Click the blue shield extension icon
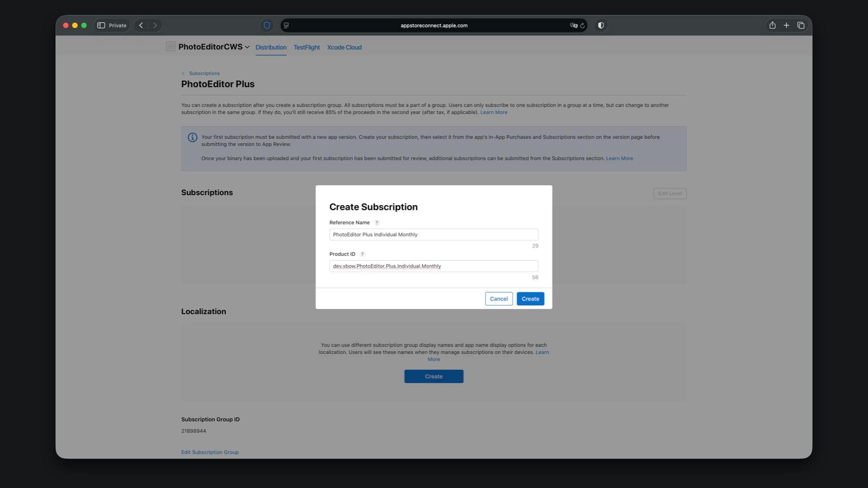The image size is (868, 488). (267, 25)
